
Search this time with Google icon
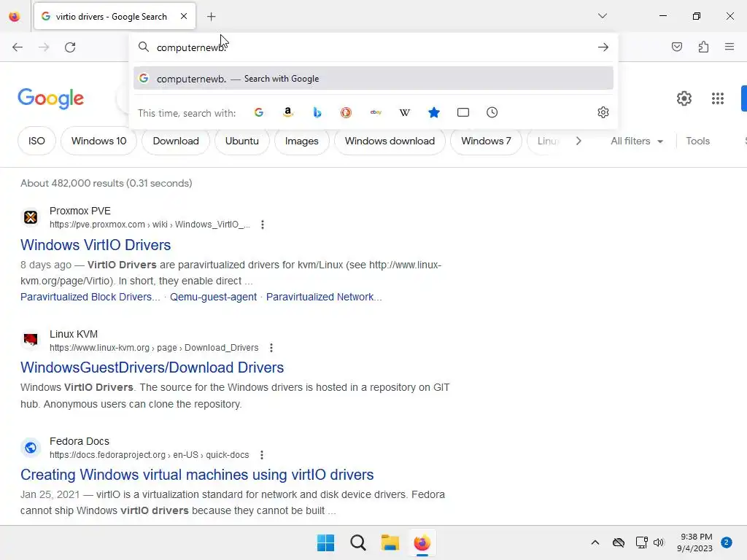pyautogui.click(x=259, y=112)
